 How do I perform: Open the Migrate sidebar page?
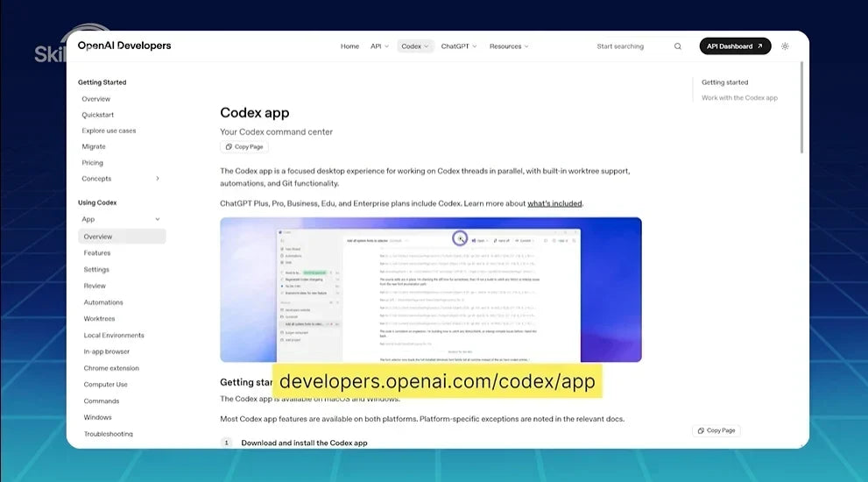94,147
